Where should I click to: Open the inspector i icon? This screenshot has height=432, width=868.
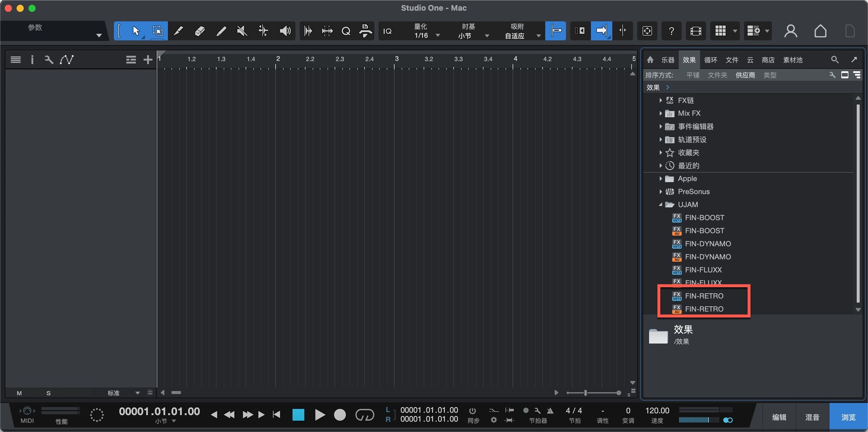click(x=32, y=60)
